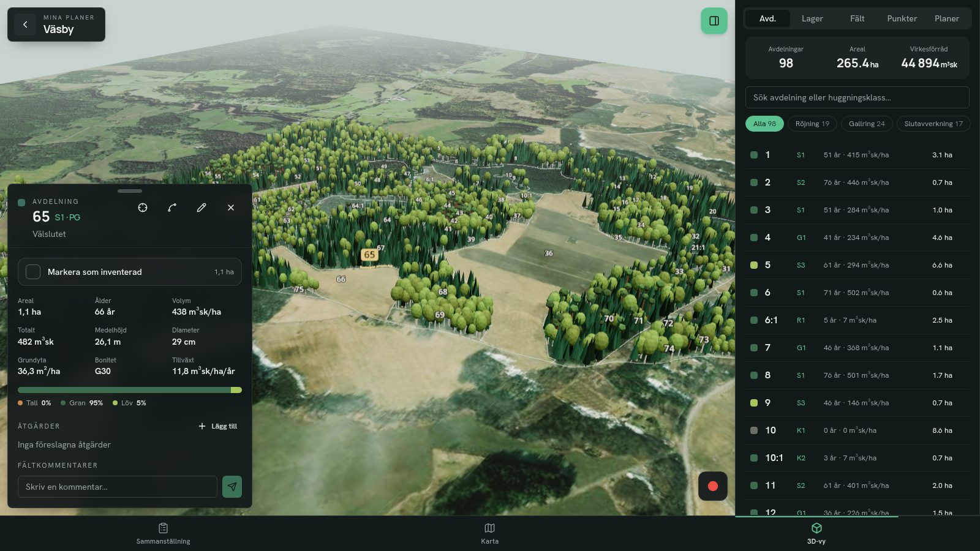The width and height of the screenshot is (980, 551).
Task: Toggle the side panel layout icon
Action: coord(714,21)
